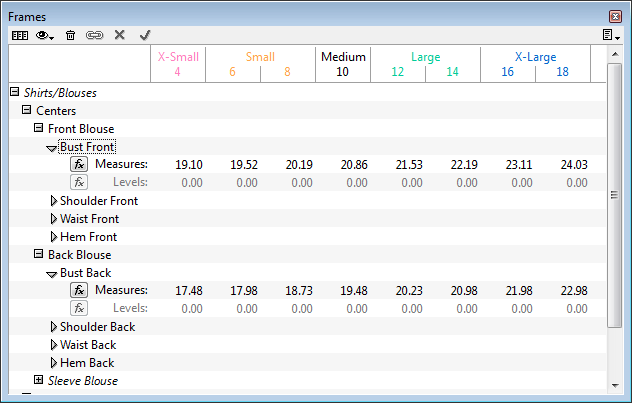Click the X cancel icon in toolbar
This screenshot has height=403, width=632.
pos(120,35)
